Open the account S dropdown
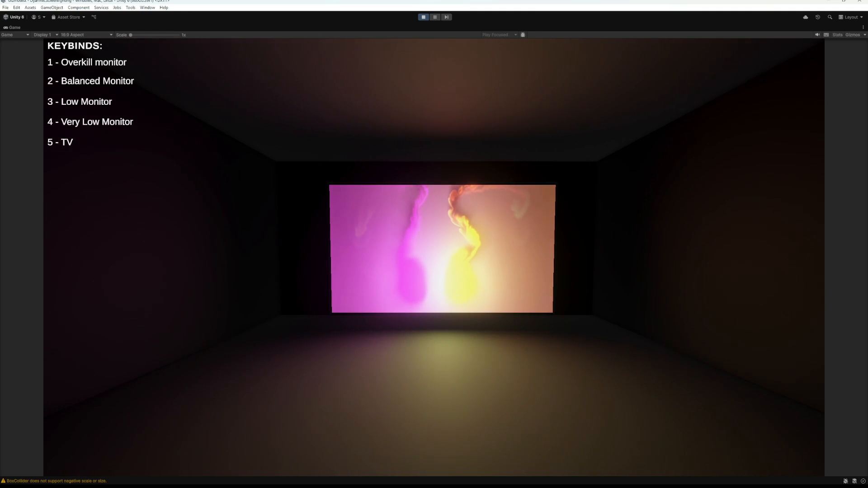Image resolution: width=868 pixels, height=488 pixels. (x=38, y=17)
